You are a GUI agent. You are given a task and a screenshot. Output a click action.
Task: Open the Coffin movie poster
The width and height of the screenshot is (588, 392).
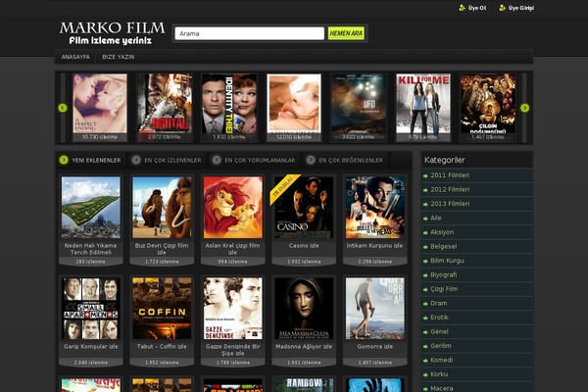tap(162, 309)
